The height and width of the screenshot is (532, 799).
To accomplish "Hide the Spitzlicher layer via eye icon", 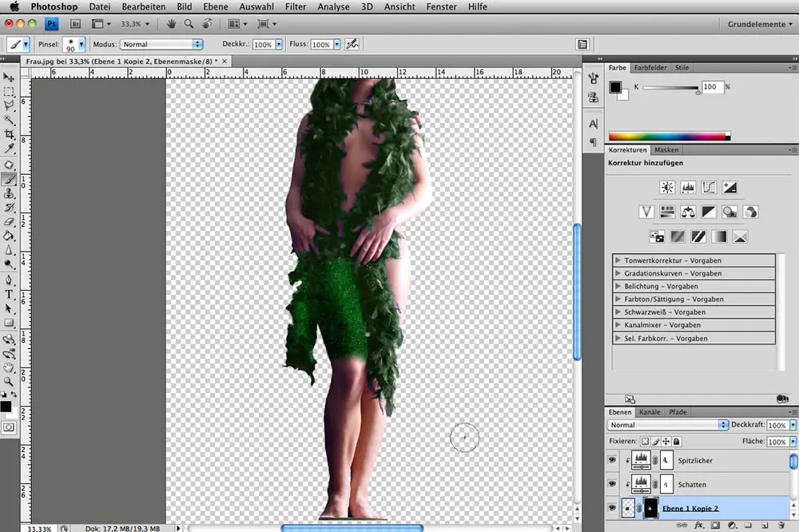I will pyautogui.click(x=612, y=461).
